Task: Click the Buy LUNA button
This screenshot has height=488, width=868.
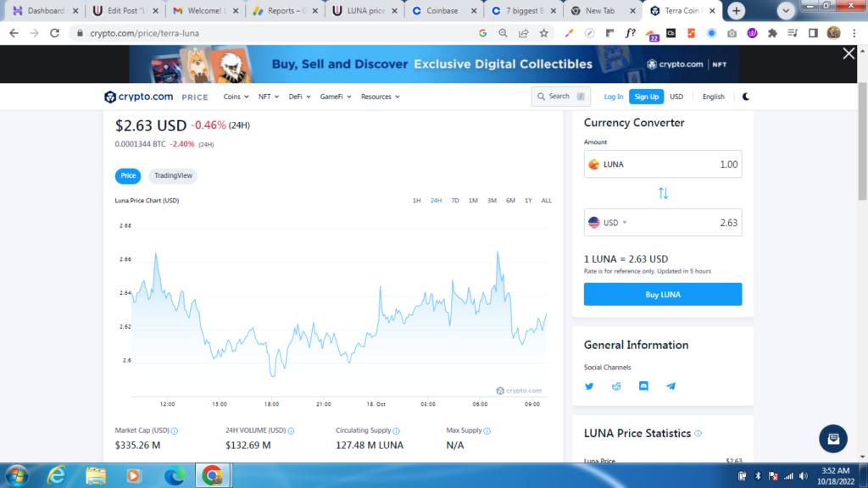Action: [x=663, y=294]
